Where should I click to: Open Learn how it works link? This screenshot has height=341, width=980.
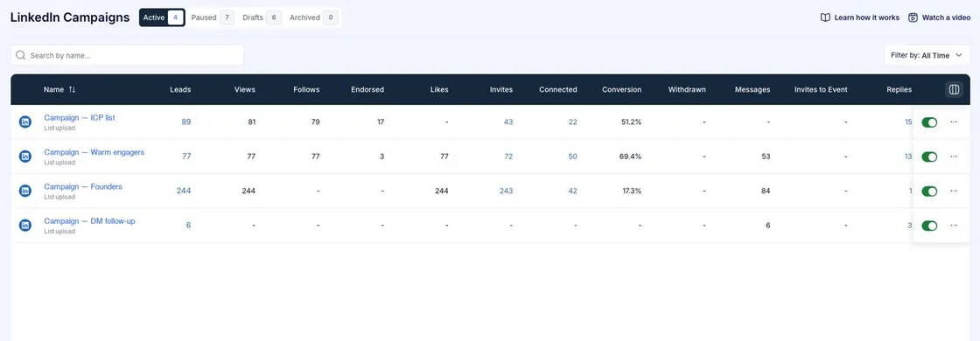coord(860,17)
